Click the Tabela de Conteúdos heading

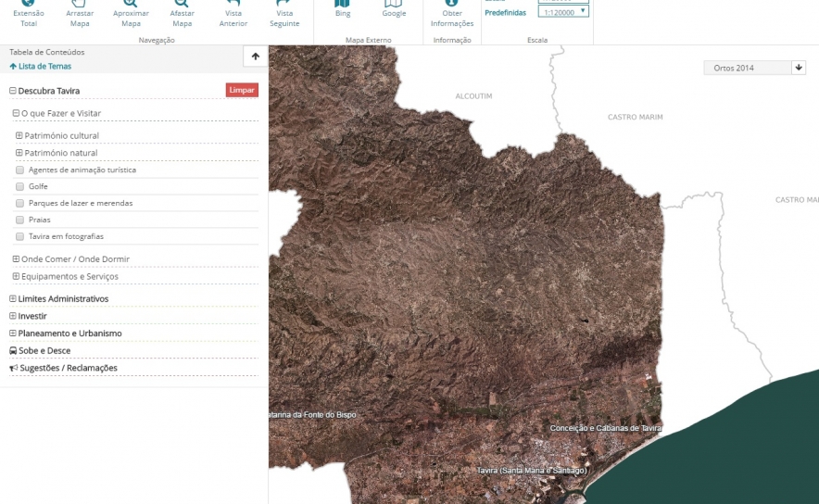point(47,52)
